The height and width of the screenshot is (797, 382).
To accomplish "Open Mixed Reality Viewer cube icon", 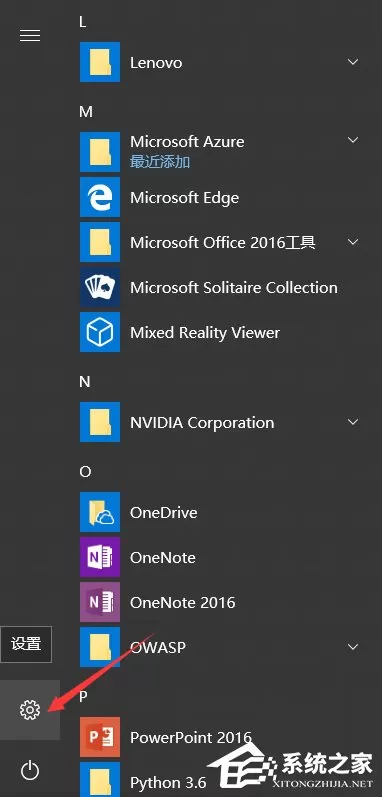I will click(x=100, y=332).
